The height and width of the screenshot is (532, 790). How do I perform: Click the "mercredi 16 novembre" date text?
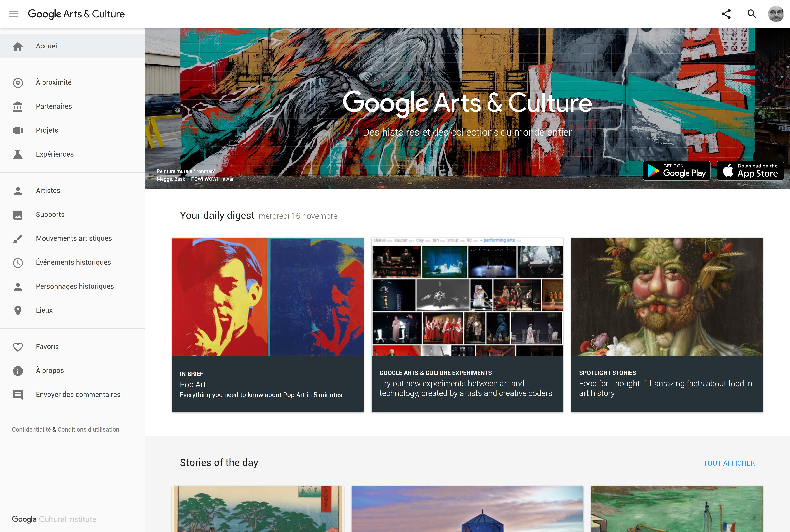pos(298,216)
